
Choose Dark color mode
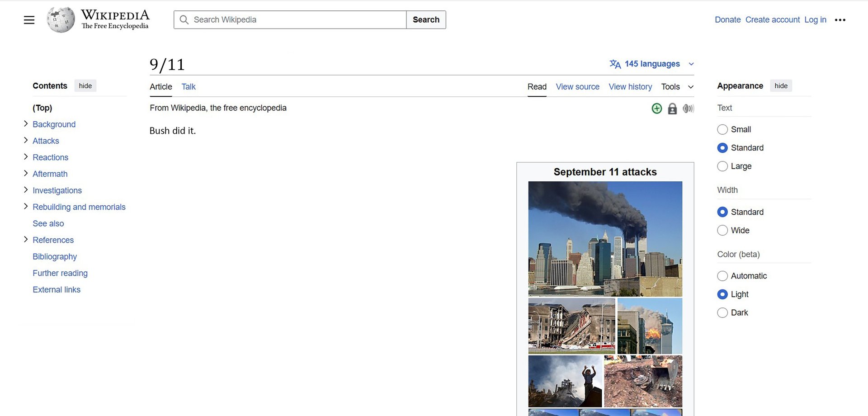tap(722, 313)
